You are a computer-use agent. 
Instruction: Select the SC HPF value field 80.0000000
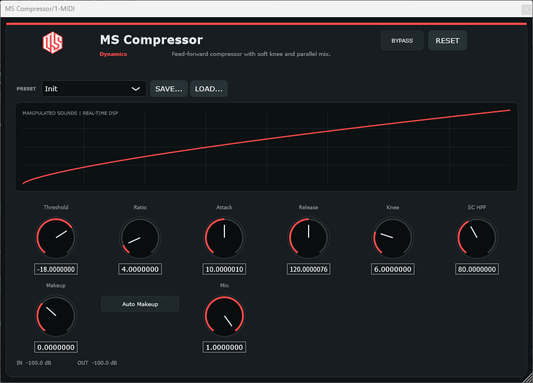click(477, 269)
